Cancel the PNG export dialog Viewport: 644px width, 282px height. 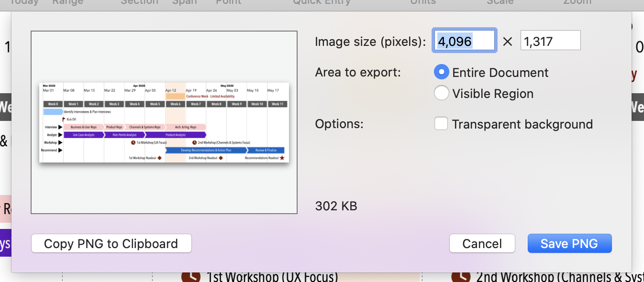482,244
